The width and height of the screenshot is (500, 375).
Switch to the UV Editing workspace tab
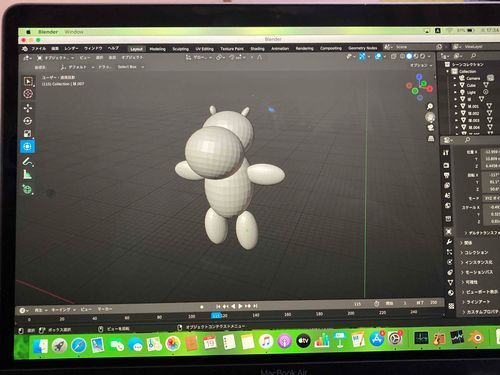click(204, 49)
